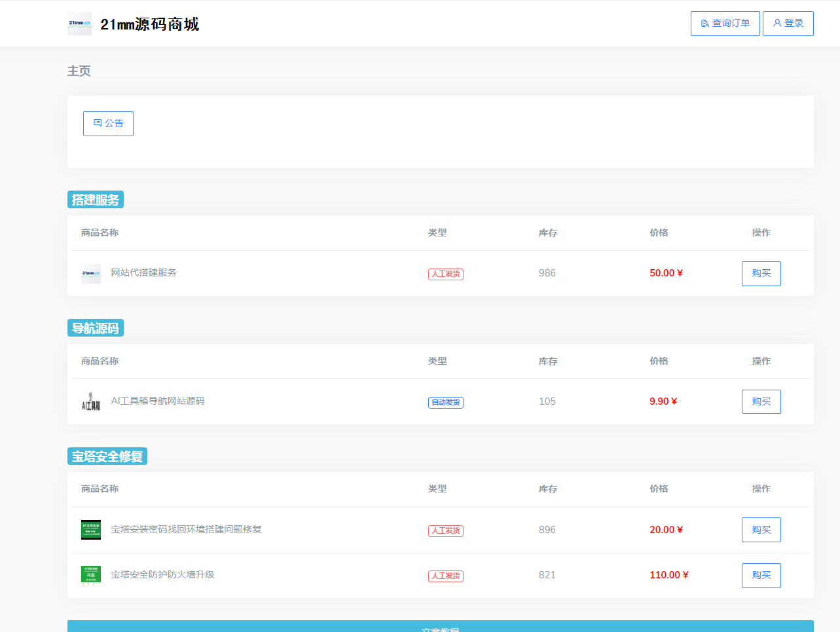Click the AI工具箱 product thumbnail

tap(91, 401)
